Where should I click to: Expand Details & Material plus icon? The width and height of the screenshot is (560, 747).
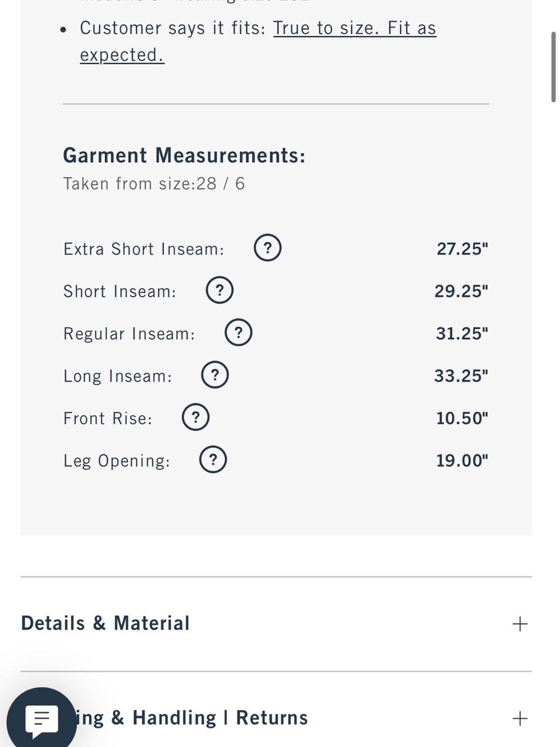[x=520, y=624]
